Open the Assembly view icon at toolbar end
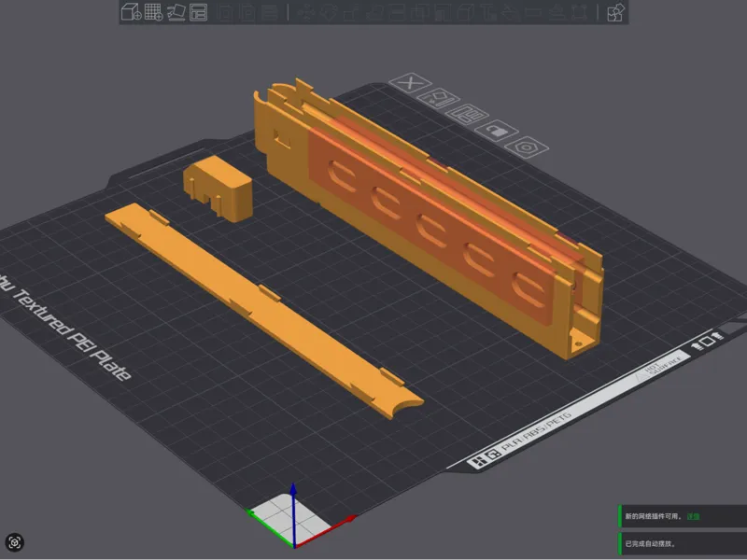 615,12
